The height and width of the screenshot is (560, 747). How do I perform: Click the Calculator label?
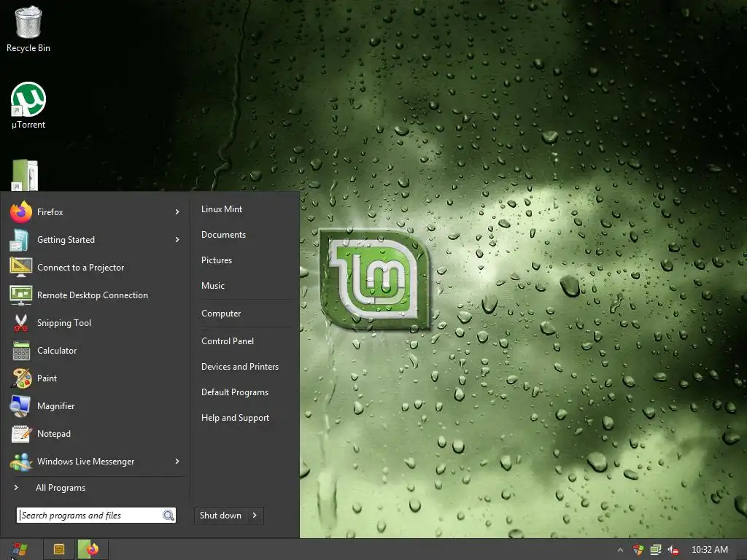point(57,351)
